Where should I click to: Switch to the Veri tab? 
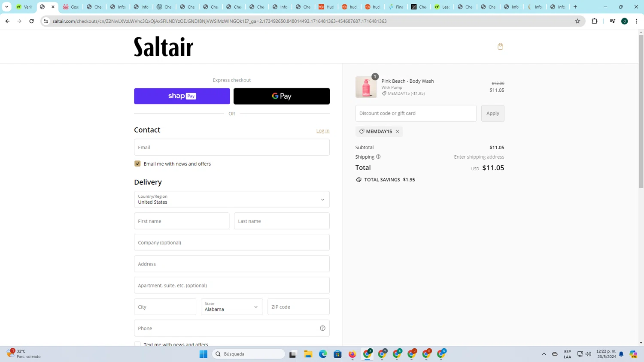click(x=24, y=7)
